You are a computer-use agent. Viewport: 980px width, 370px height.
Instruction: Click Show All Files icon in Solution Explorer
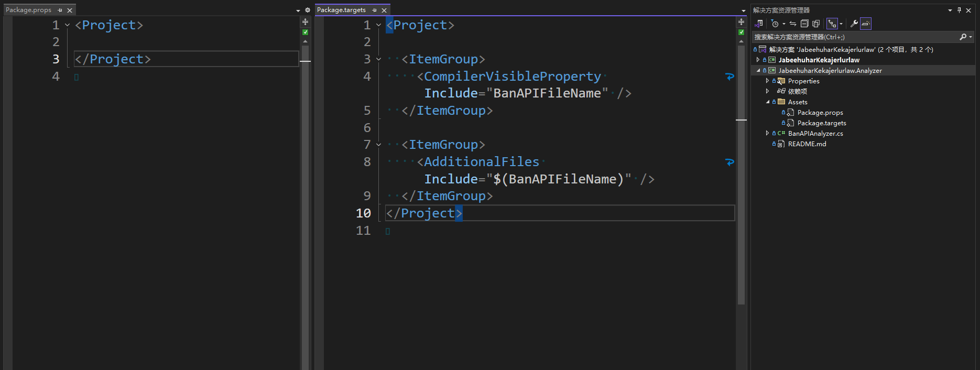816,24
